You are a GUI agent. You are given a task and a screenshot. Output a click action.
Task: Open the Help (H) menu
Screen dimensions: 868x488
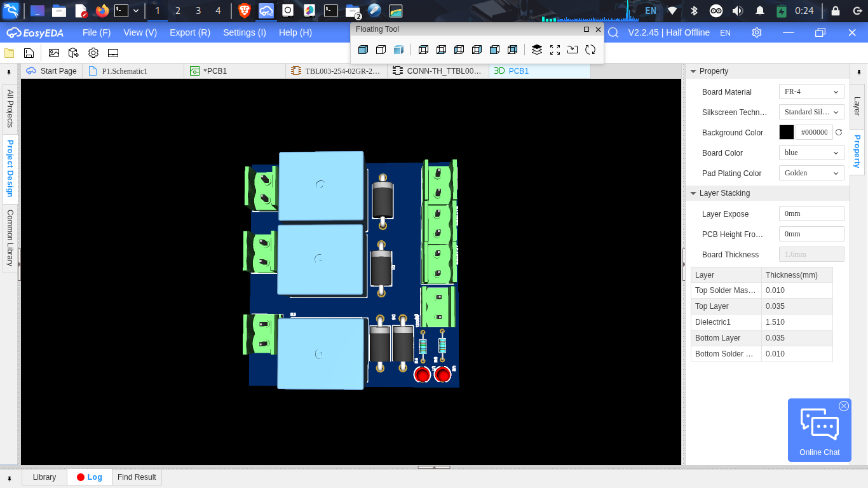click(295, 32)
